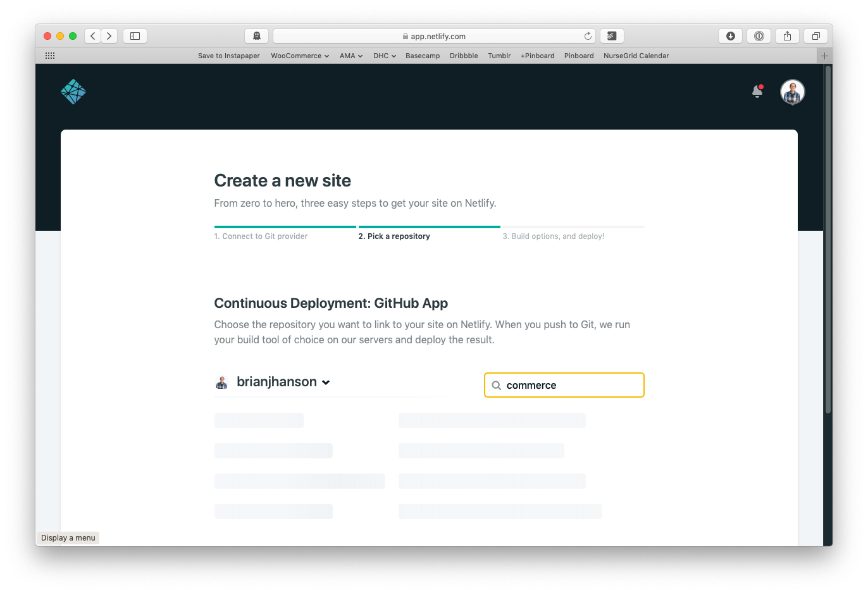Go to step 1 Connect to Git provider
The width and height of the screenshot is (868, 593).
point(261,236)
